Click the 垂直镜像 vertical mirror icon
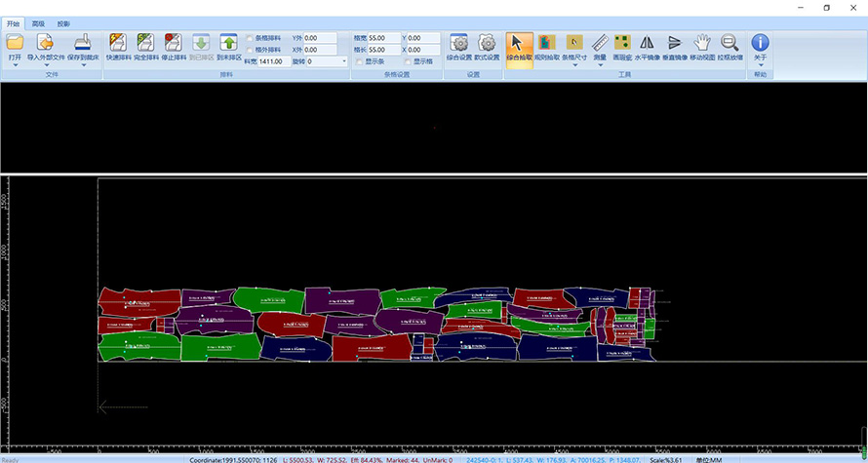The image size is (868, 463). point(674,44)
